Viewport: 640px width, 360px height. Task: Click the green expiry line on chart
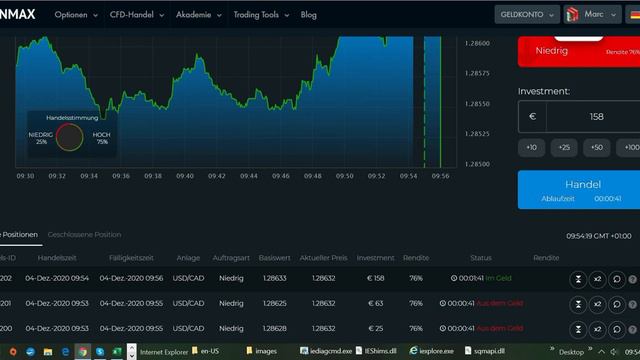point(440,102)
